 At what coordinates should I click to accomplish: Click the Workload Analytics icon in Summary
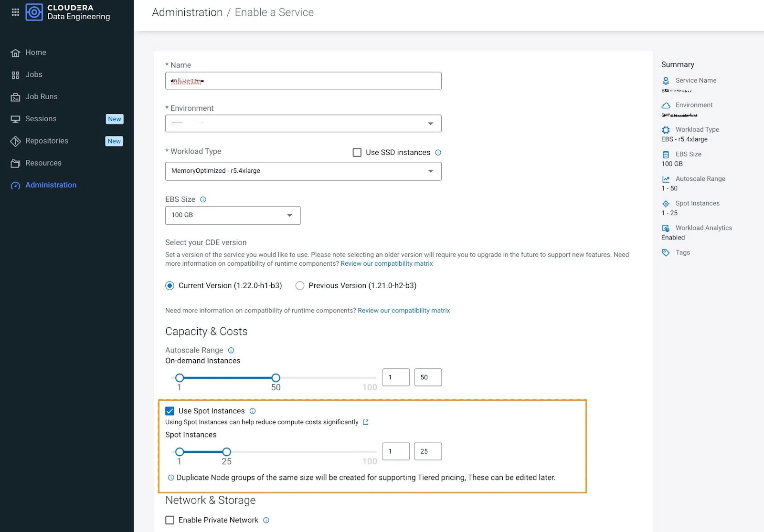666,228
